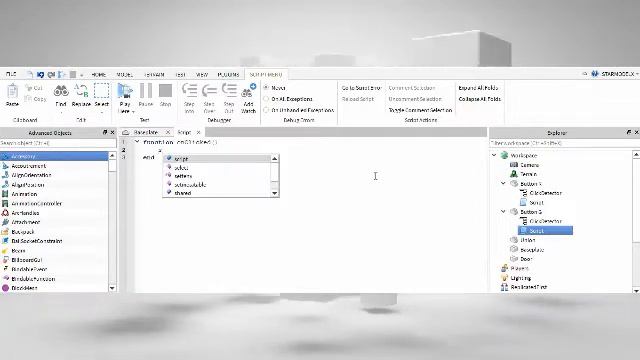Select the On Unhandled Exceptions radio button
The width and height of the screenshot is (640, 360).
(x=266, y=110)
